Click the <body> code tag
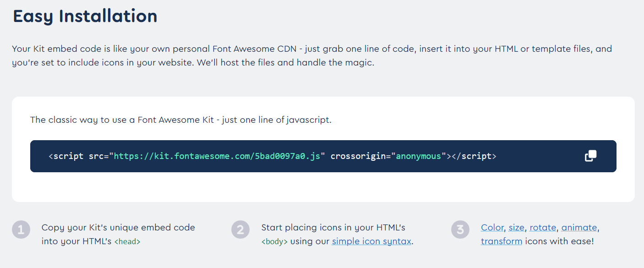644x268 pixels. tap(274, 242)
